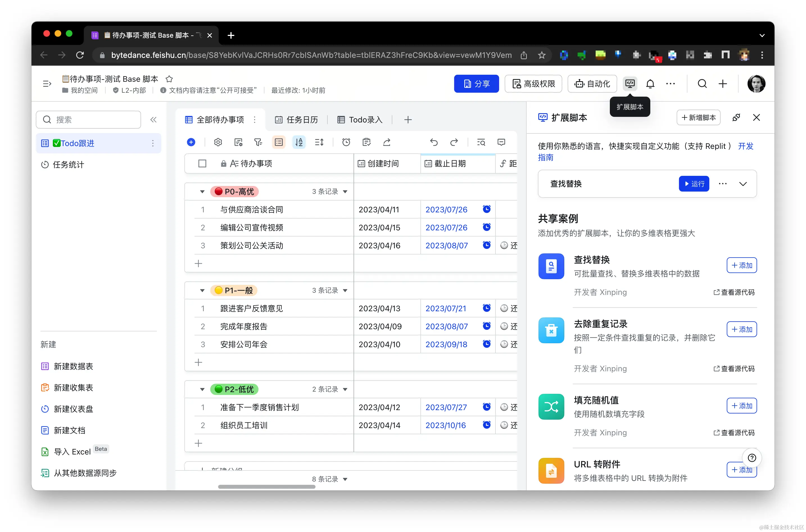The width and height of the screenshot is (806, 532).
Task: Open the reminder alarm clock tool
Action: (346, 142)
